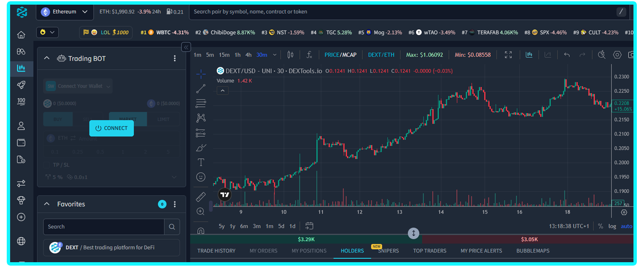Switch to the HOLDERS tab
Viewport: 644px width, 266px height.
(352, 250)
